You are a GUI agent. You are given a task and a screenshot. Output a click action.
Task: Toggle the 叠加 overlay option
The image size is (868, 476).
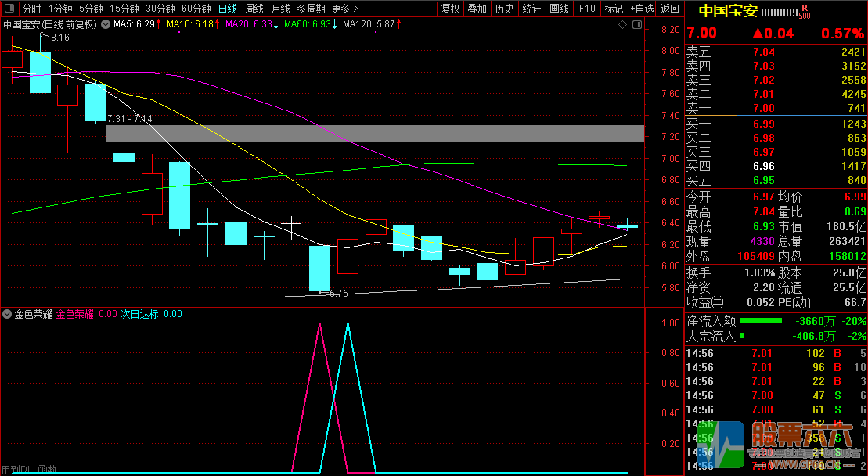click(x=477, y=9)
